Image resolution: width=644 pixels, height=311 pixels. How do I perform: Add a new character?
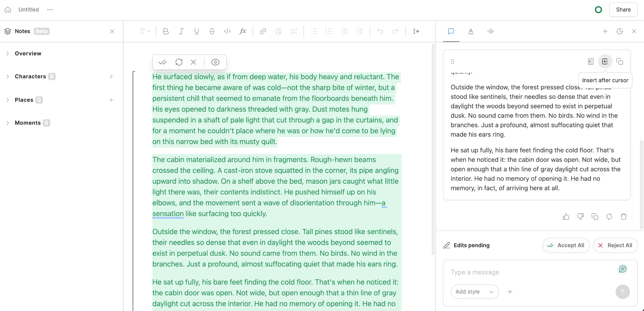click(x=111, y=77)
